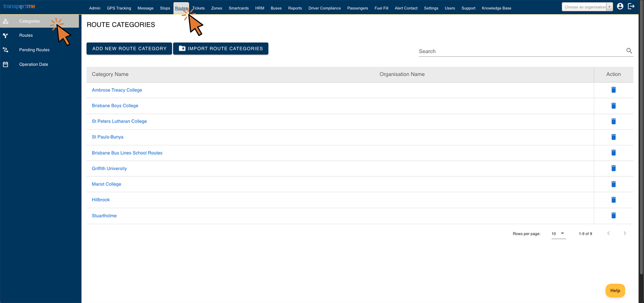The width and height of the screenshot is (644, 303).
Task: Go to next page of results
Action: point(625,233)
